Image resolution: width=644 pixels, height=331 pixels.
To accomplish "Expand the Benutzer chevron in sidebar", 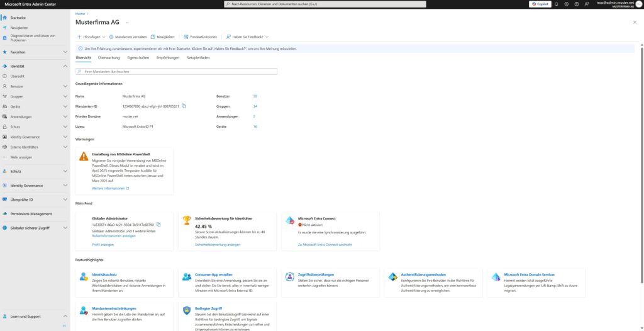I will [x=65, y=86].
